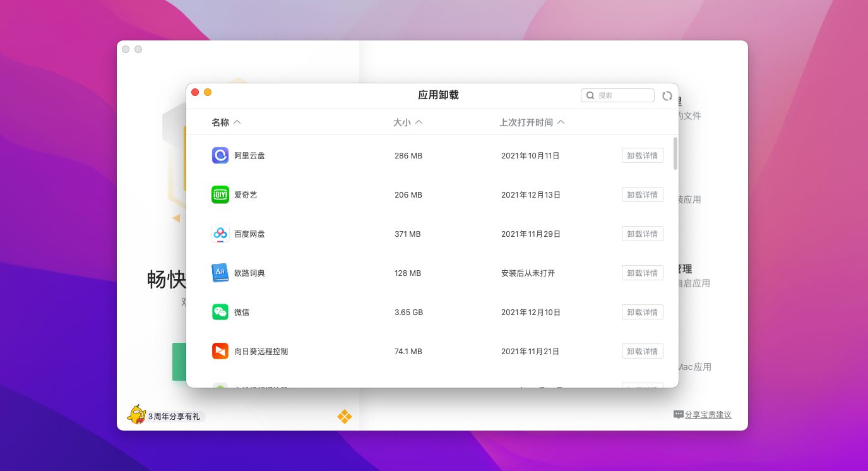Click the 分享宝贵建议 link

click(707, 415)
